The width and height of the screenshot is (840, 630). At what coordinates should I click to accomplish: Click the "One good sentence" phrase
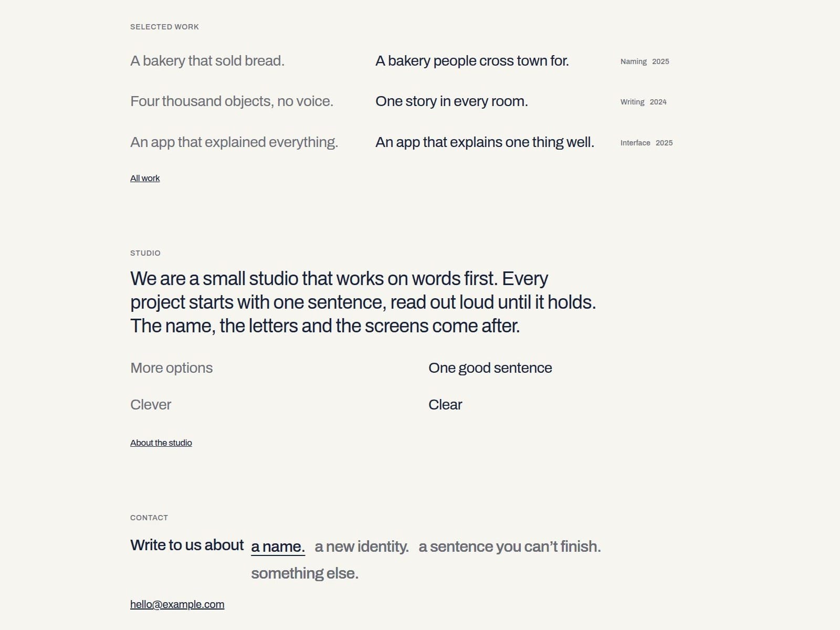coord(490,368)
